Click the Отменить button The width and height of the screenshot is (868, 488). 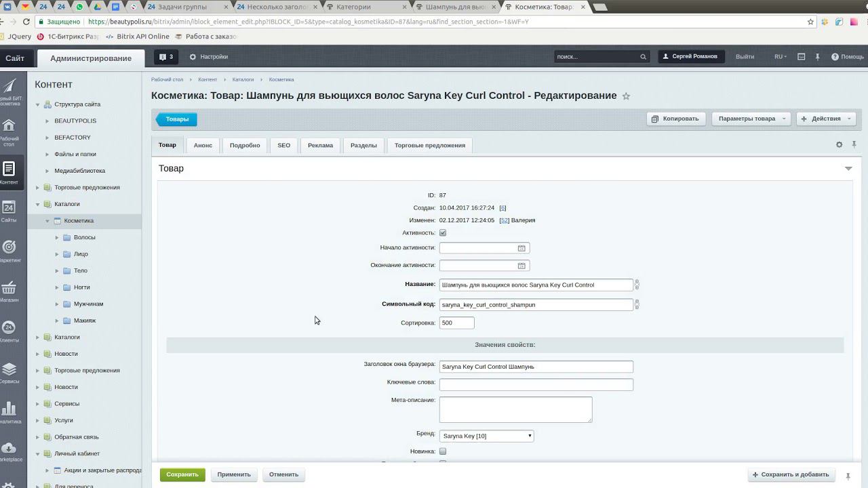(x=283, y=474)
